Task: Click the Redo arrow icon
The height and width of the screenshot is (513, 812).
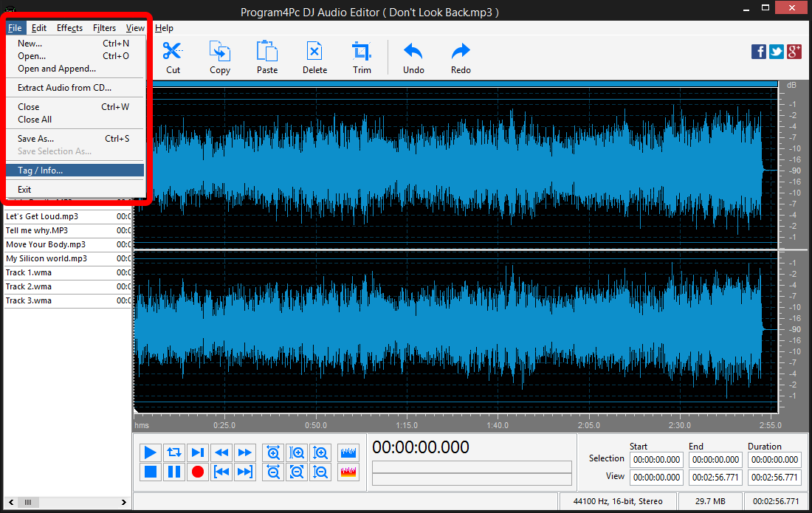Action: (460, 57)
